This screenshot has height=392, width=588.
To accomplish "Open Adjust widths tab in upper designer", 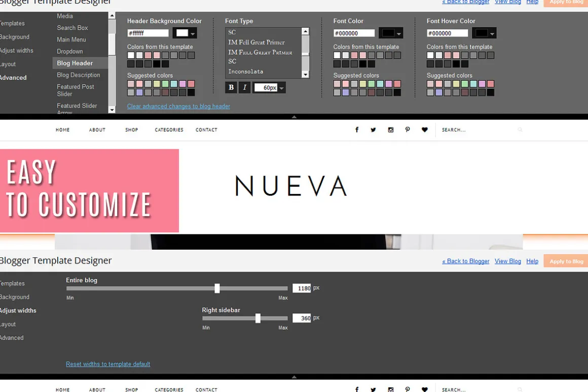I will click(17, 50).
